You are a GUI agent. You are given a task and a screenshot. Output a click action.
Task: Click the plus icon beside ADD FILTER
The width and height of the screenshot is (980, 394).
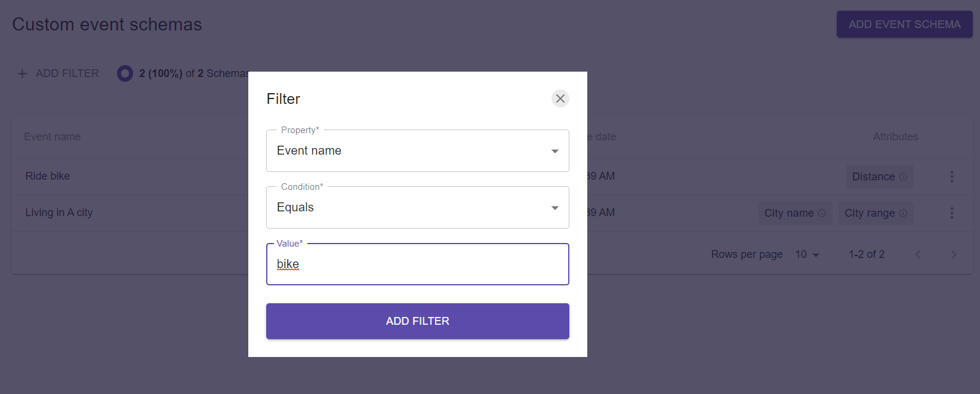point(22,73)
